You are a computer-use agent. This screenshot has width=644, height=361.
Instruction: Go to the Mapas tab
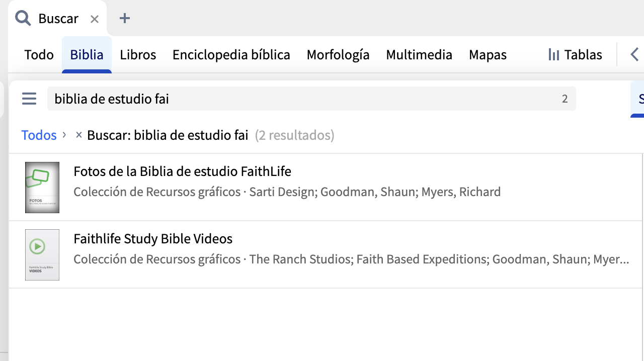click(x=488, y=55)
